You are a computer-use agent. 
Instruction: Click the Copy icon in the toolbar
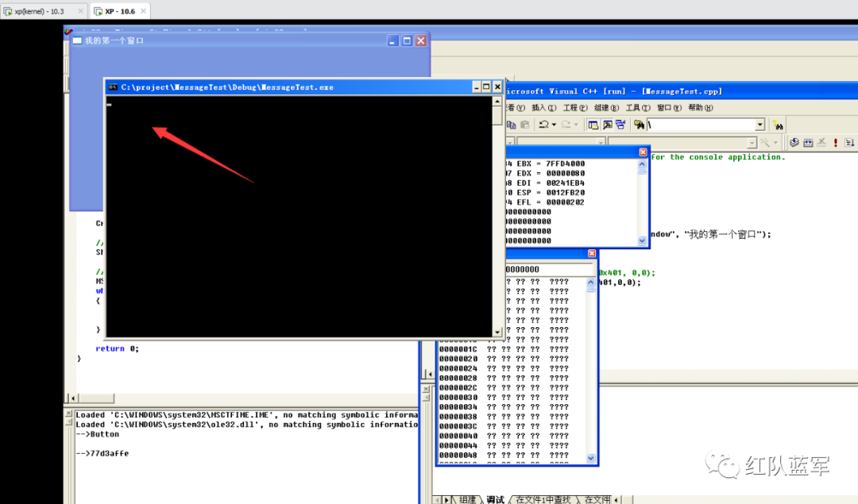512,125
